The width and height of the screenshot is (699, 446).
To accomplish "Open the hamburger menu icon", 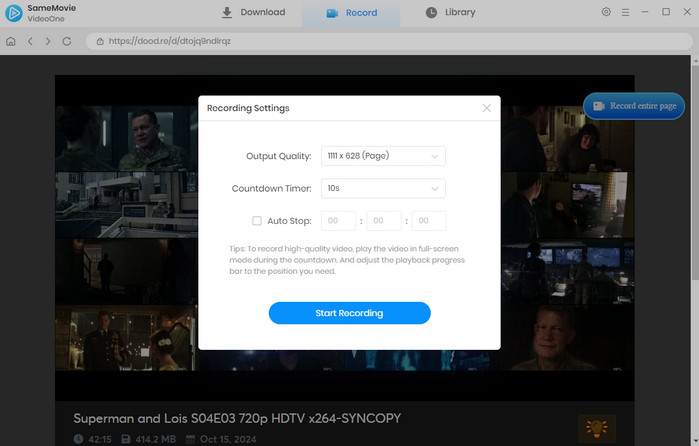I will (x=625, y=12).
